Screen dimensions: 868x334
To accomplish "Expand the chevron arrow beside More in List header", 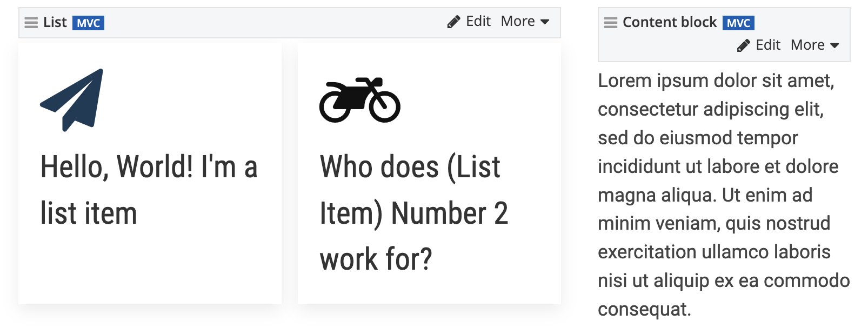I will click(x=545, y=22).
